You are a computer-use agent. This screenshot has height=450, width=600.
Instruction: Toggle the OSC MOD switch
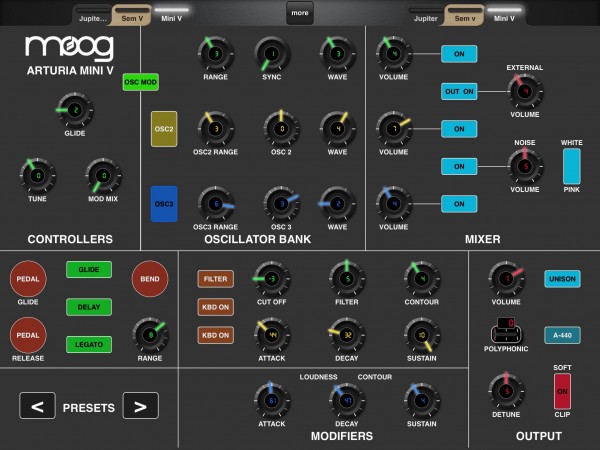(x=141, y=82)
